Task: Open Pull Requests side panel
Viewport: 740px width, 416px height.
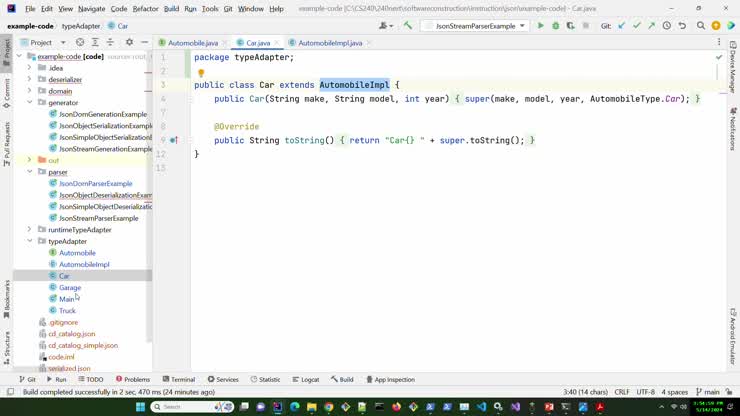Action: click(7, 144)
